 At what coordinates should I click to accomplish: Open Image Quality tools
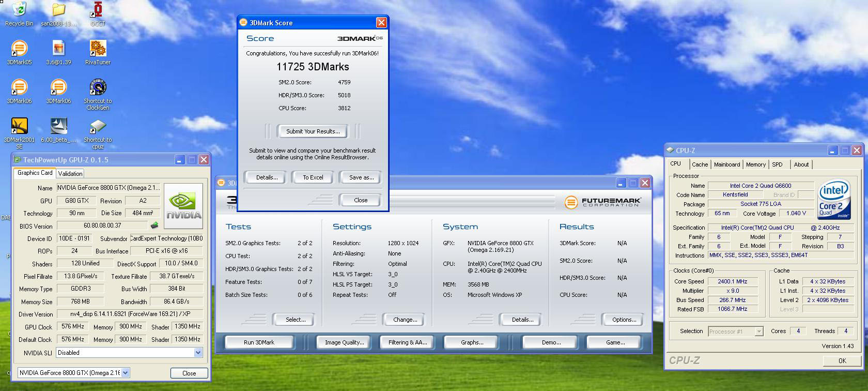[344, 342]
